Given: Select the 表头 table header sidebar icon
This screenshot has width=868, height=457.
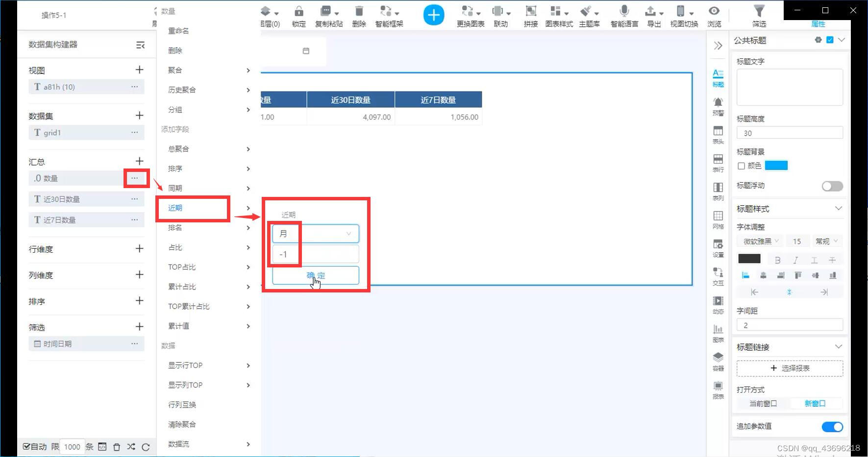Looking at the screenshot, I should point(718,135).
